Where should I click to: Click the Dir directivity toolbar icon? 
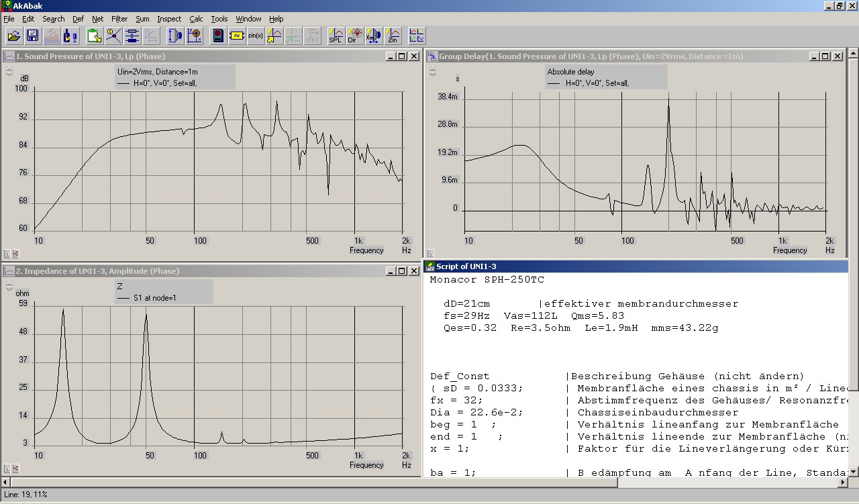(x=355, y=36)
